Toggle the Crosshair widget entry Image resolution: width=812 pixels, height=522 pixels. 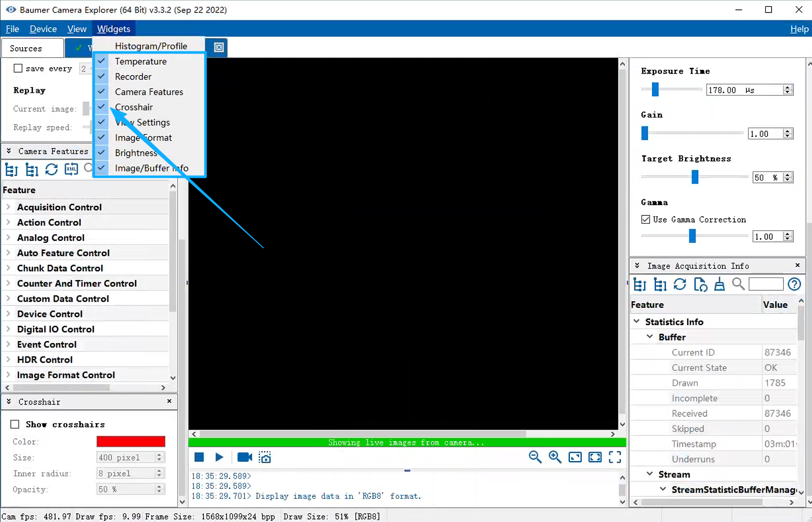[149, 107]
